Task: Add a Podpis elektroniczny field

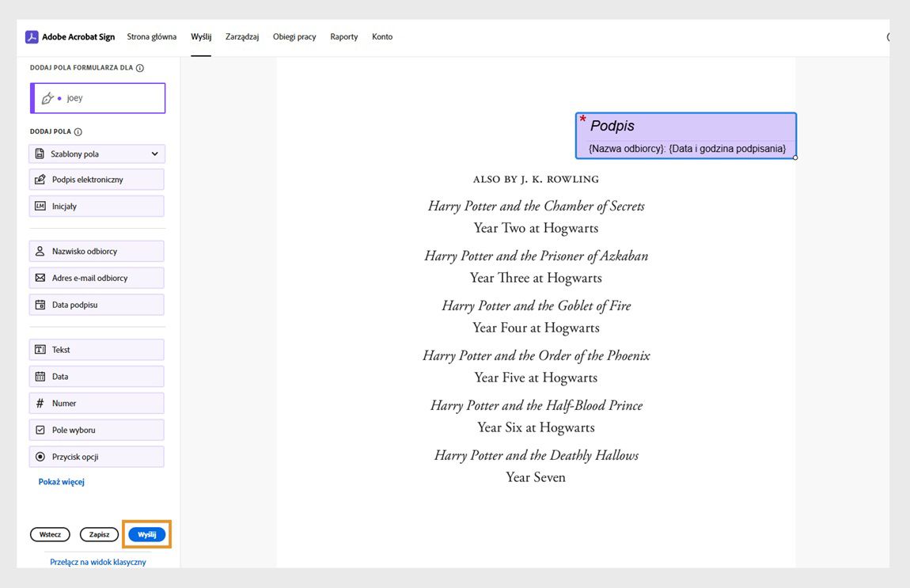Action: pyautogui.click(x=97, y=180)
